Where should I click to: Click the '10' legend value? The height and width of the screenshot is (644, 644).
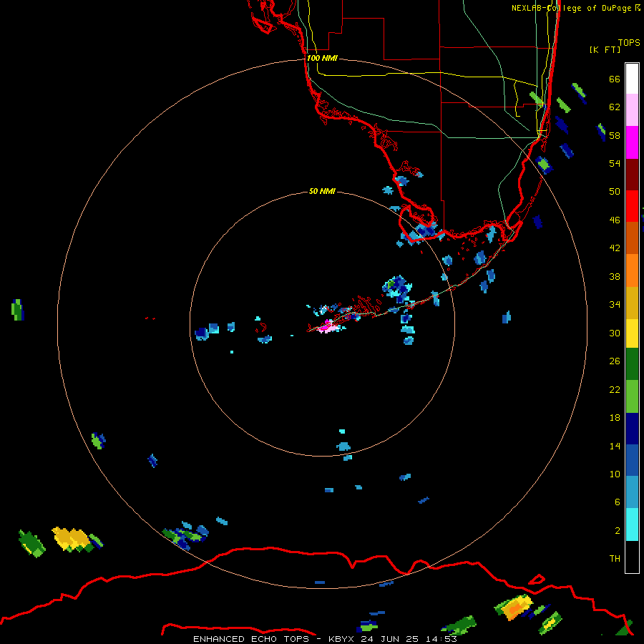coord(615,474)
